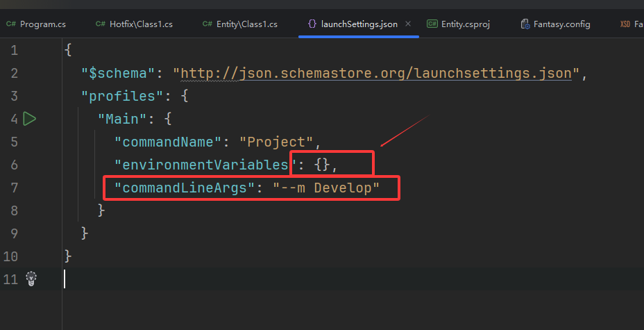The height and width of the screenshot is (330, 644).
Task: Click the "commandLineArgs" key text
Action: (180, 188)
